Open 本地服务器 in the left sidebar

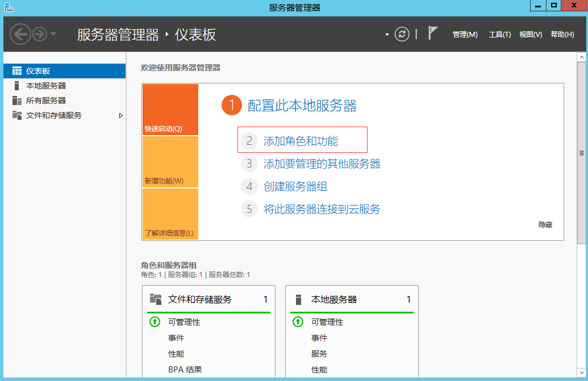[45, 86]
